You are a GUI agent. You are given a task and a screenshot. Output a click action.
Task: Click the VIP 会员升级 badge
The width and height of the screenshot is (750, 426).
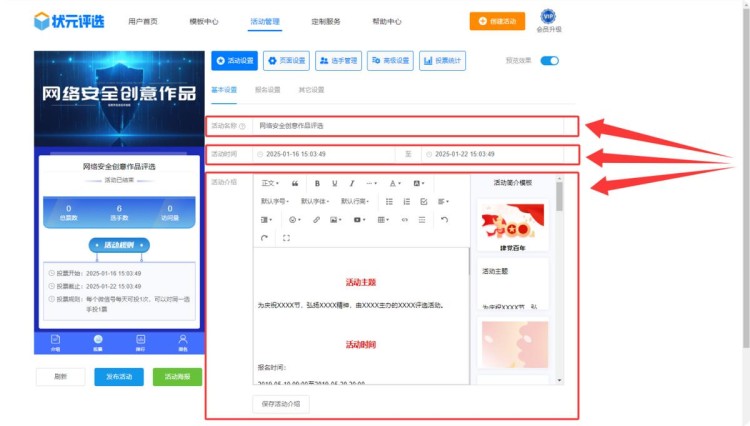point(548,21)
